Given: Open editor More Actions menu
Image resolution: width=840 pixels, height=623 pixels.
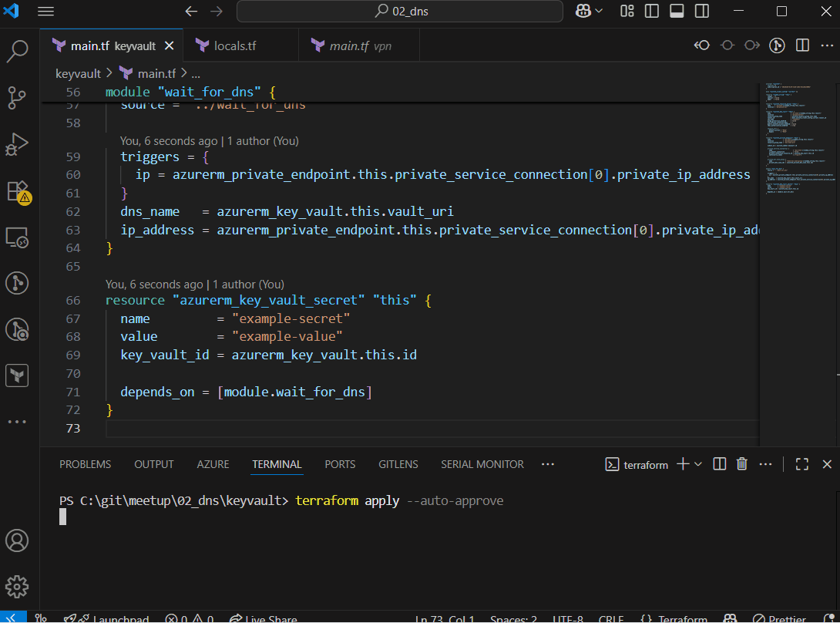Looking at the screenshot, I should coord(827,45).
